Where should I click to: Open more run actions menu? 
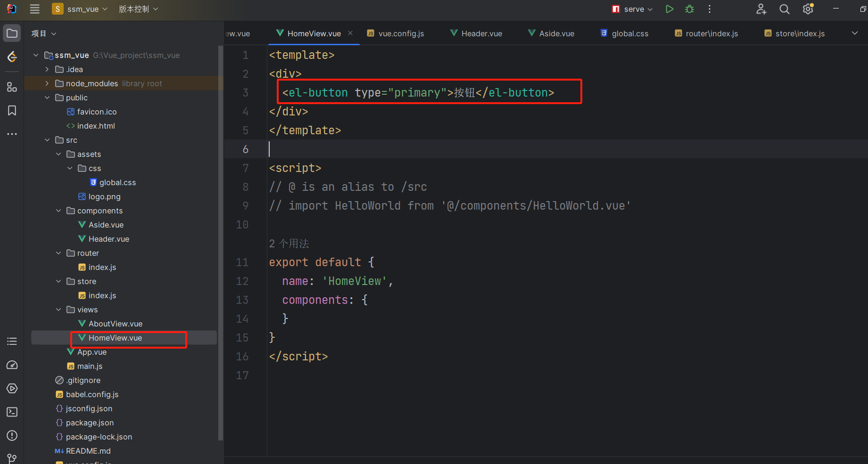pos(710,9)
